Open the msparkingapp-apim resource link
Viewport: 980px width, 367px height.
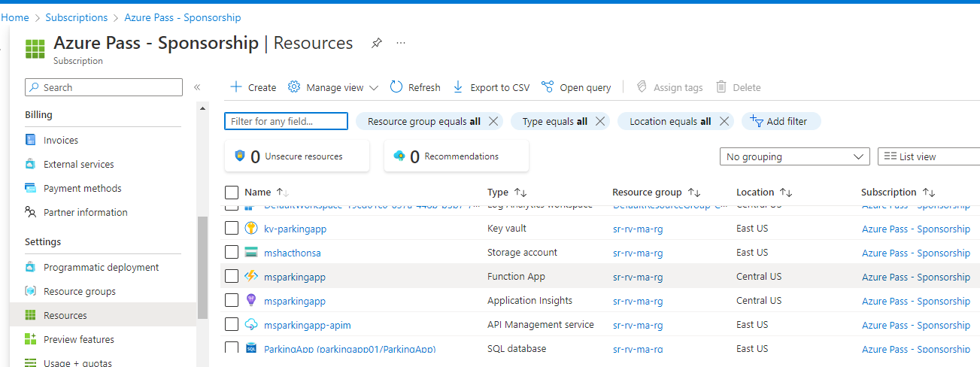307,325
